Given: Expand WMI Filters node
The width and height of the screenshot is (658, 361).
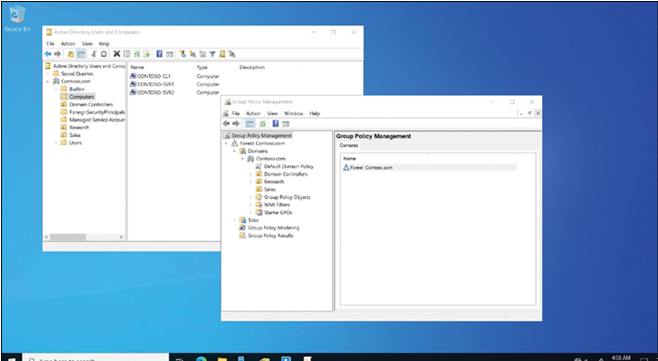Looking at the screenshot, I should click(251, 204).
